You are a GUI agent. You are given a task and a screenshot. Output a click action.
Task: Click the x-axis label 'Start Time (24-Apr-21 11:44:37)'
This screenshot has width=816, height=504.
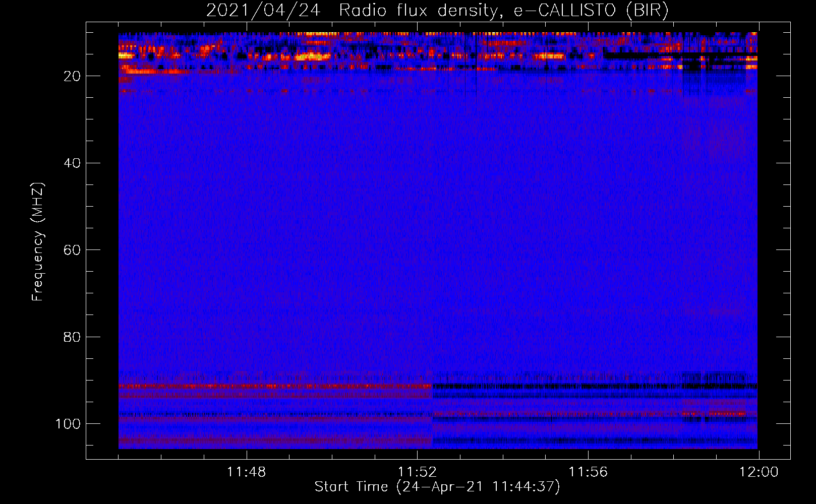437,487
